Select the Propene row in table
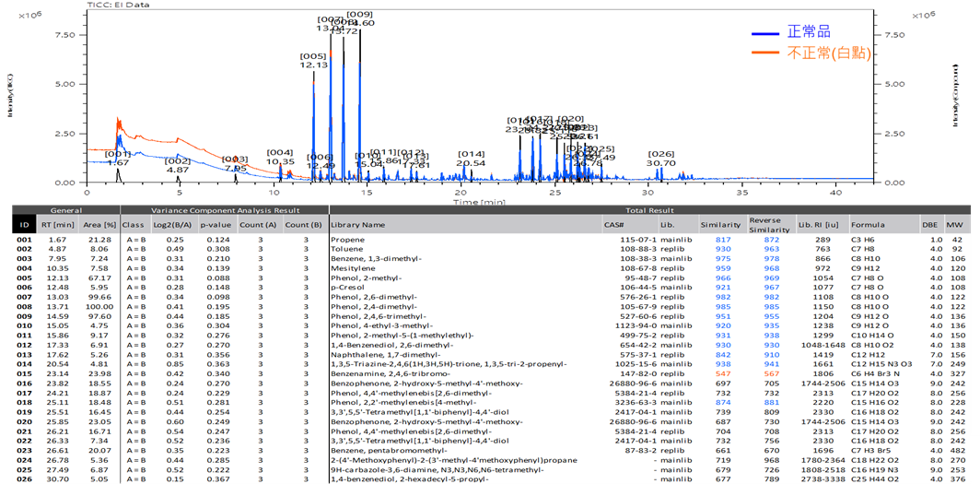980x484 pixels. tap(490, 240)
